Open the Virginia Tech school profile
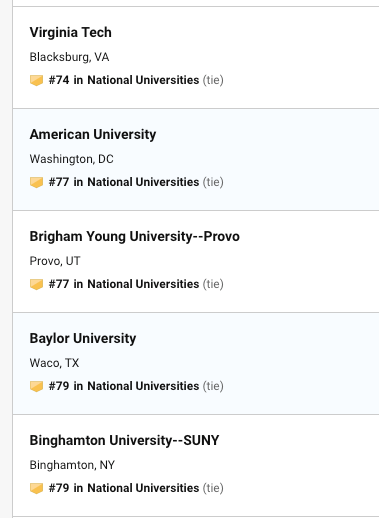 pyautogui.click(x=71, y=32)
